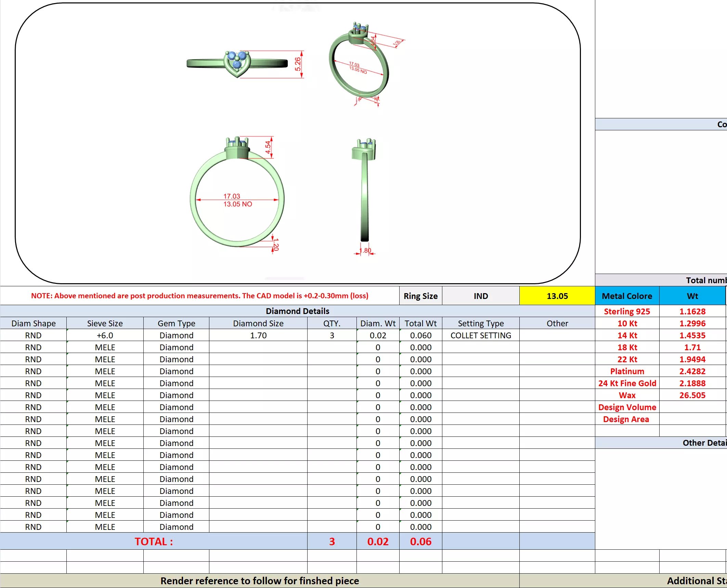Click the +6.0 sieve size cell
The image size is (727, 588).
(105, 335)
